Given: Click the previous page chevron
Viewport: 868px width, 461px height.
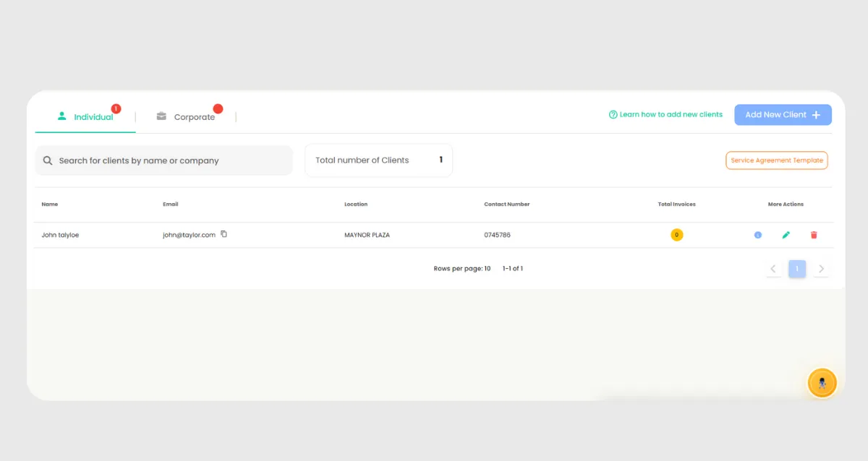Looking at the screenshot, I should (x=773, y=268).
